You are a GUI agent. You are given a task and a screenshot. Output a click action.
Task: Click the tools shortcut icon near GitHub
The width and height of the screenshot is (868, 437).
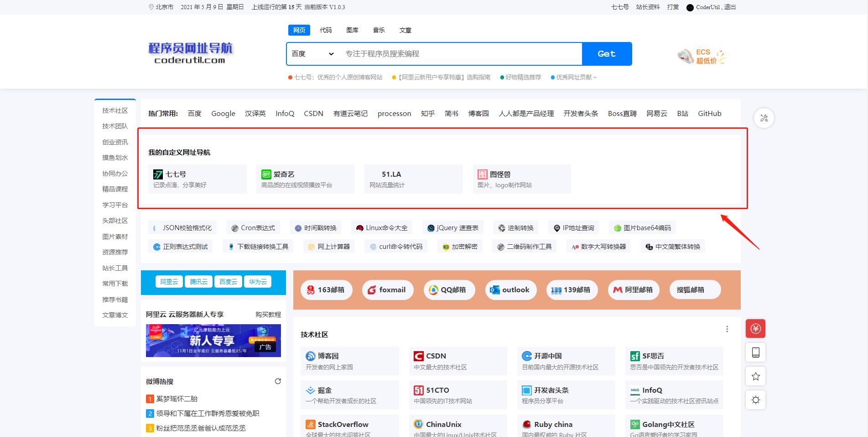coord(764,118)
